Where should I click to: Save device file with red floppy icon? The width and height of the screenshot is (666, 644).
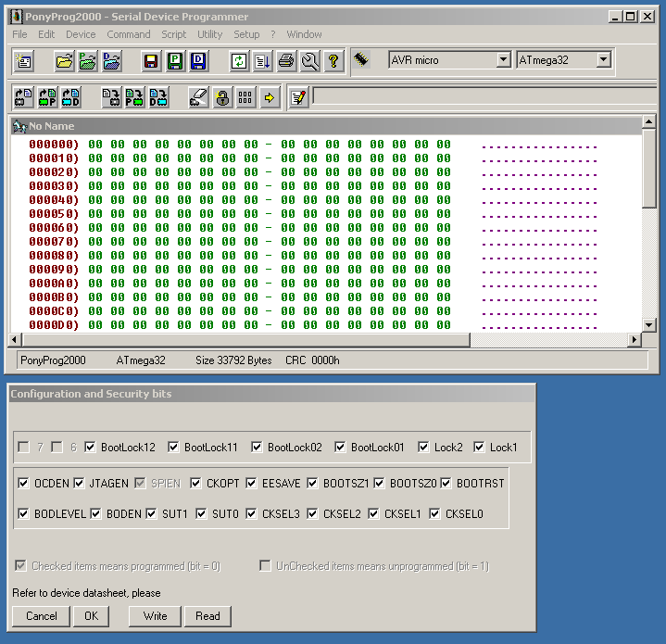[151, 61]
